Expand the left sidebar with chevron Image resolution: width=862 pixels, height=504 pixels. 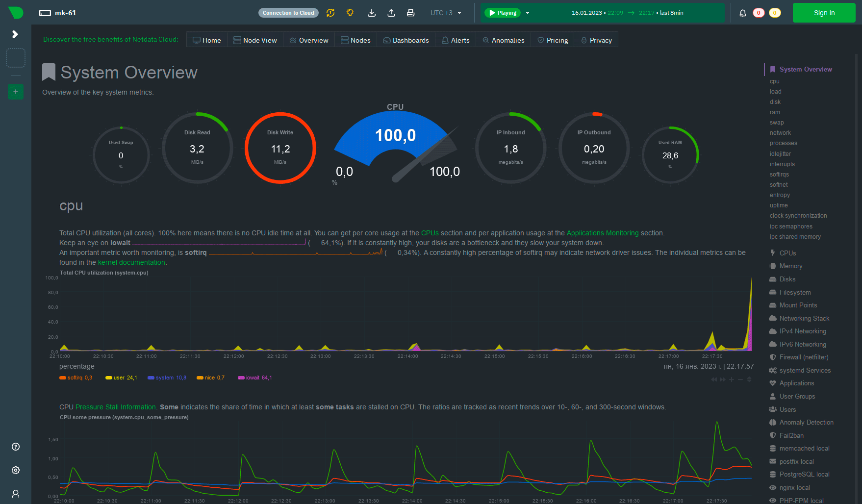tap(15, 34)
